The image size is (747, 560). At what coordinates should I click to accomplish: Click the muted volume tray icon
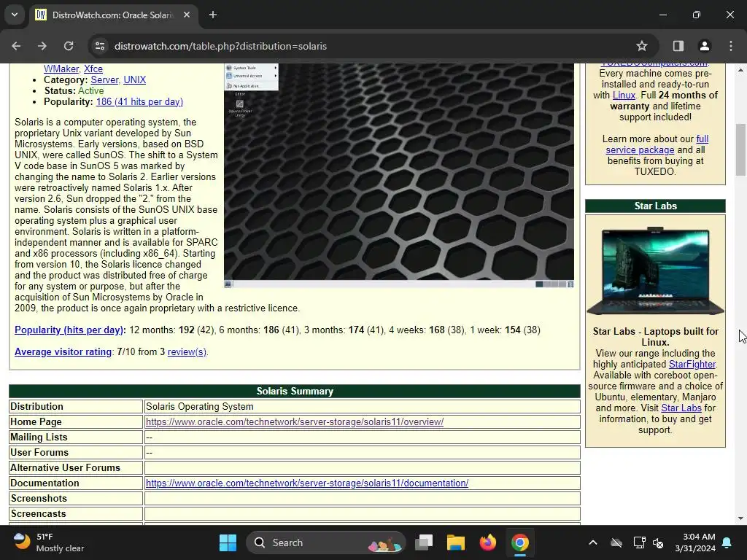(x=659, y=542)
